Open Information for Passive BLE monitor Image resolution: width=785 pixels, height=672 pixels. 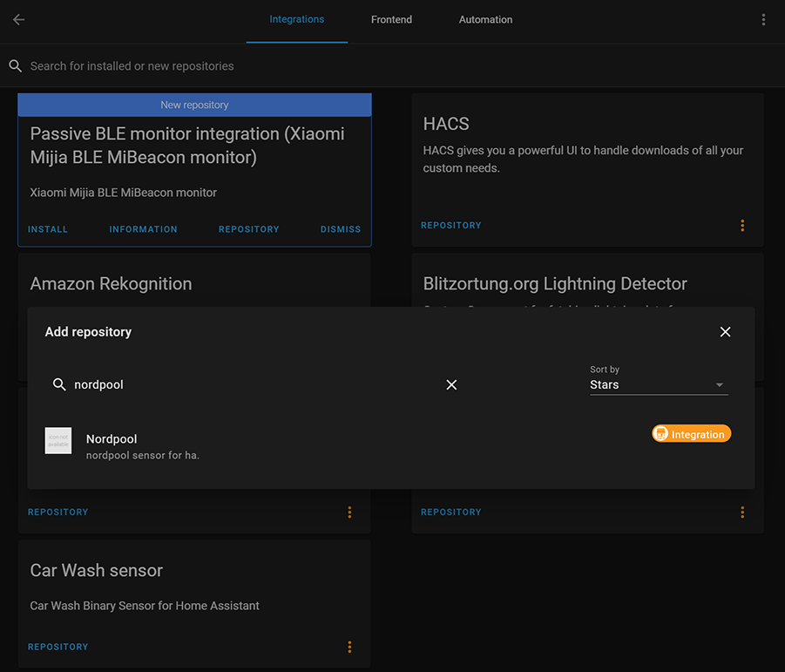(x=143, y=229)
